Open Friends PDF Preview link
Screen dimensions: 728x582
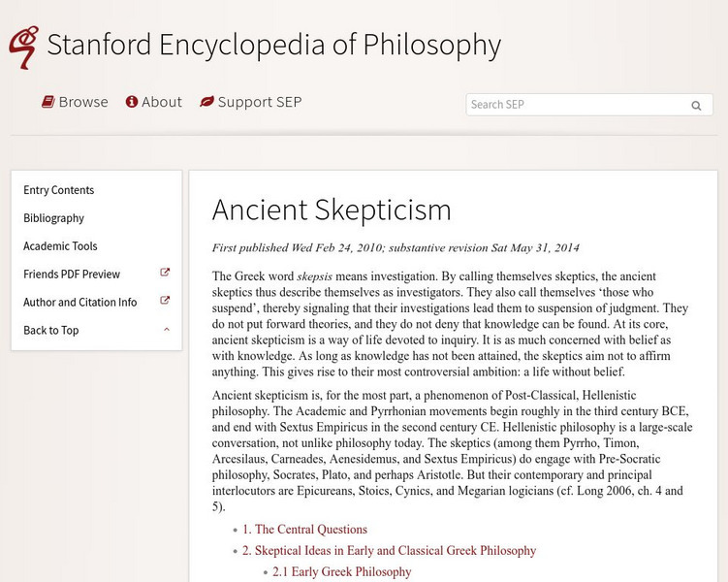tap(72, 275)
